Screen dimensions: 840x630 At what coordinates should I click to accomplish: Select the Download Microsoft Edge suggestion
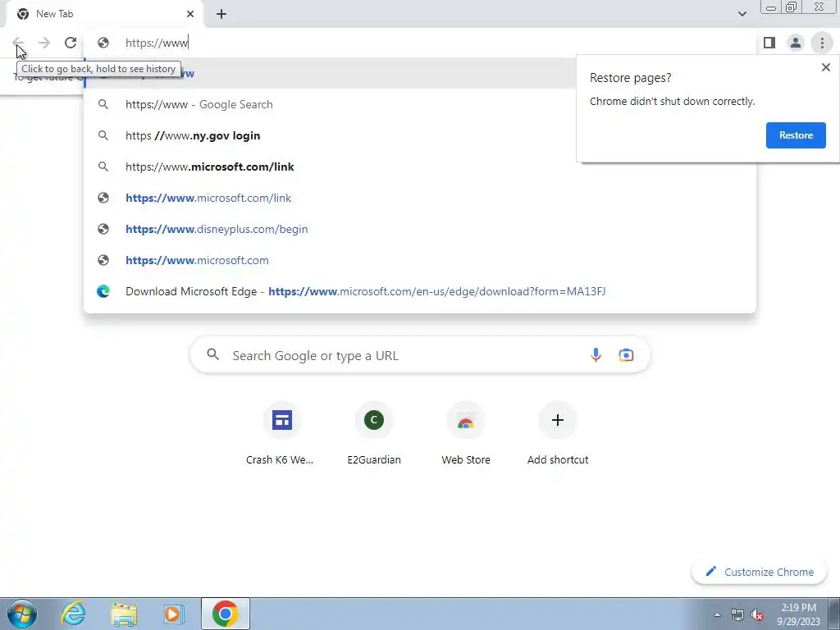(420, 291)
